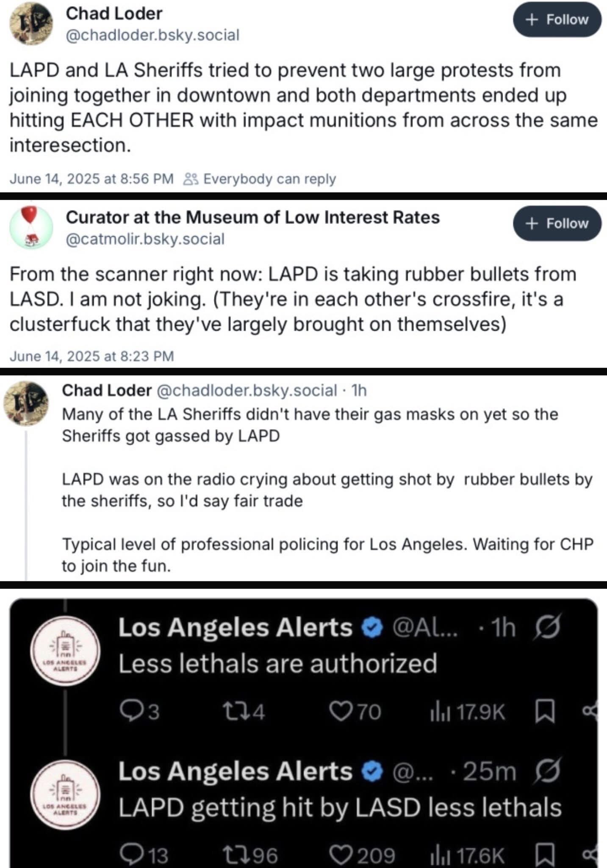Follow the Museum of Low Interest Rates curator
Screen dimensions: 607x868
(x=557, y=223)
